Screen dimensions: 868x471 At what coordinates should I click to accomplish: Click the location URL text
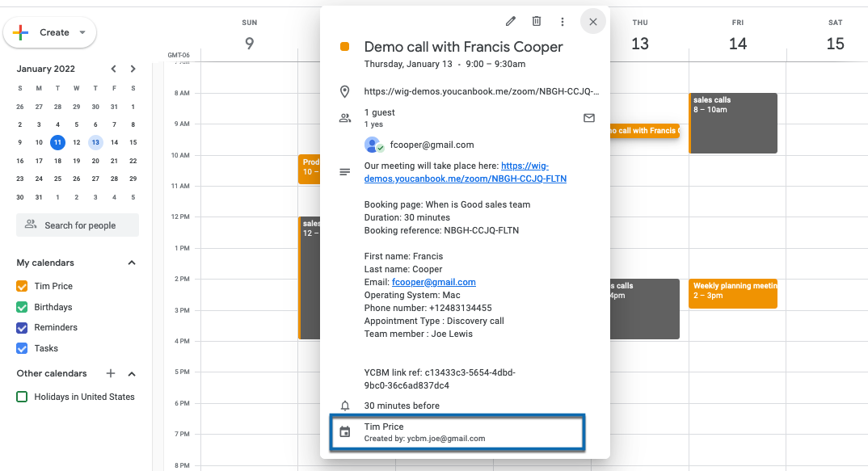[x=482, y=92]
